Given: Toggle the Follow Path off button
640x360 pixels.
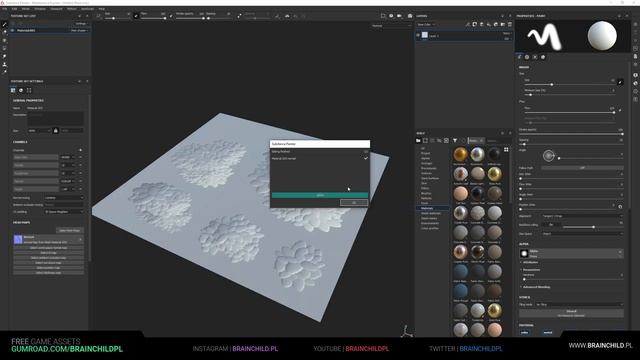Looking at the screenshot, I should 582,168.
